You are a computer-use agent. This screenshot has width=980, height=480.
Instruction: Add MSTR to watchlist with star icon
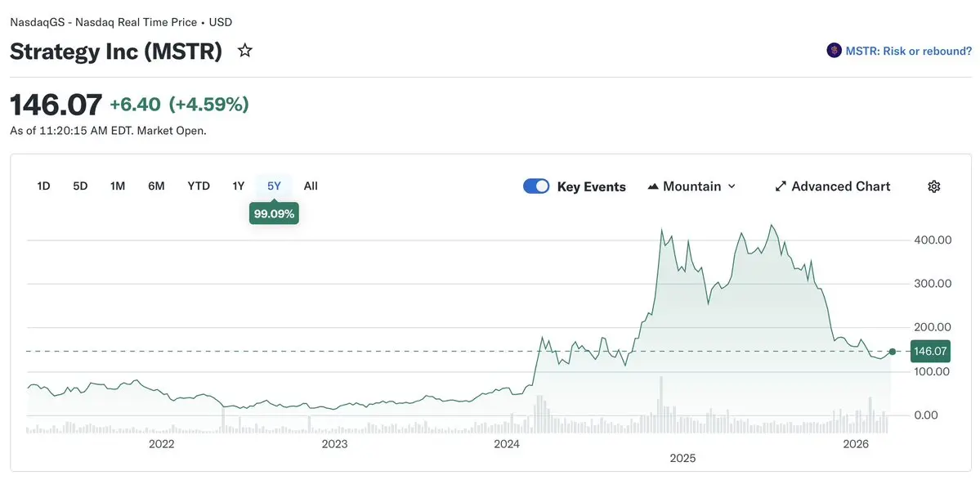pos(244,51)
